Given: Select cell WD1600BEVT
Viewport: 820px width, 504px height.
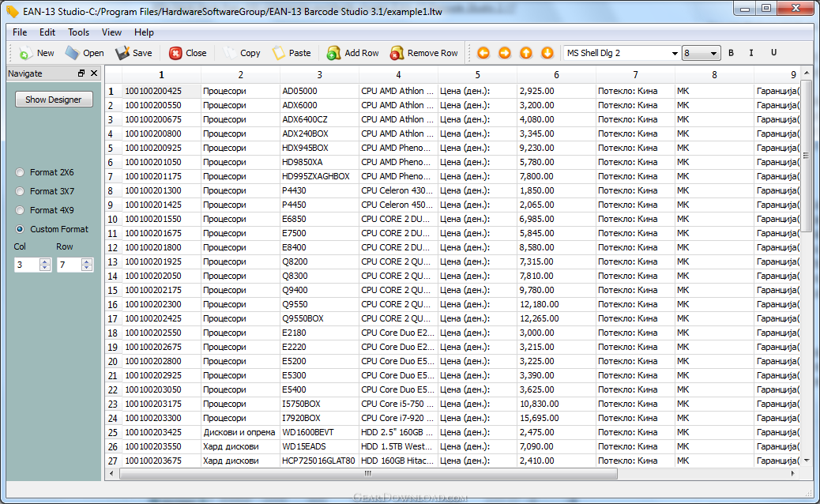Looking at the screenshot, I should pos(319,433).
